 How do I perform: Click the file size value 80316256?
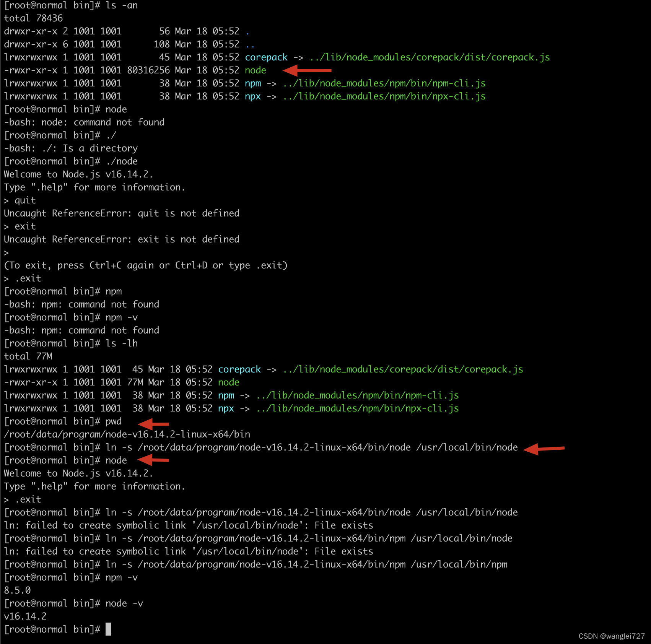(x=148, y=70)
